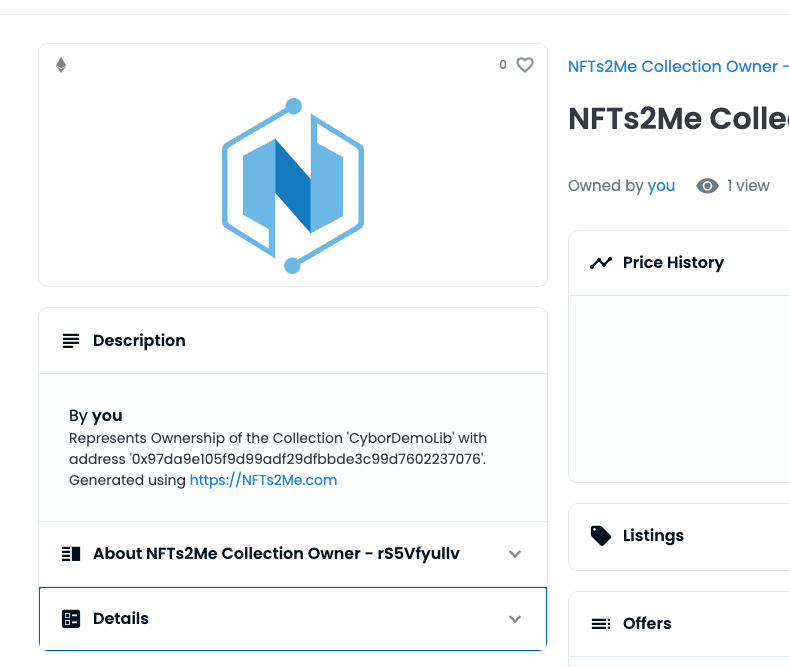
Task: Click the Offers list icon
Action: (x=601, y=624)
